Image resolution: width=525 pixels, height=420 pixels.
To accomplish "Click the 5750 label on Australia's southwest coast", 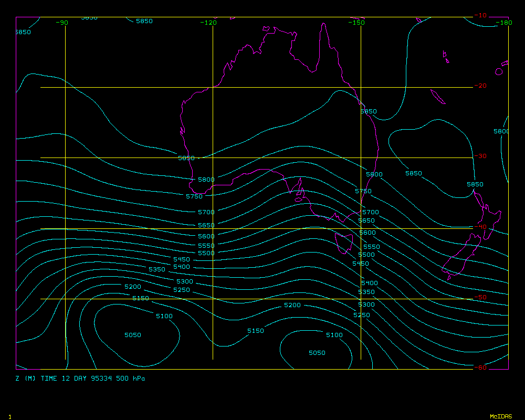I will tap(194, 196).
